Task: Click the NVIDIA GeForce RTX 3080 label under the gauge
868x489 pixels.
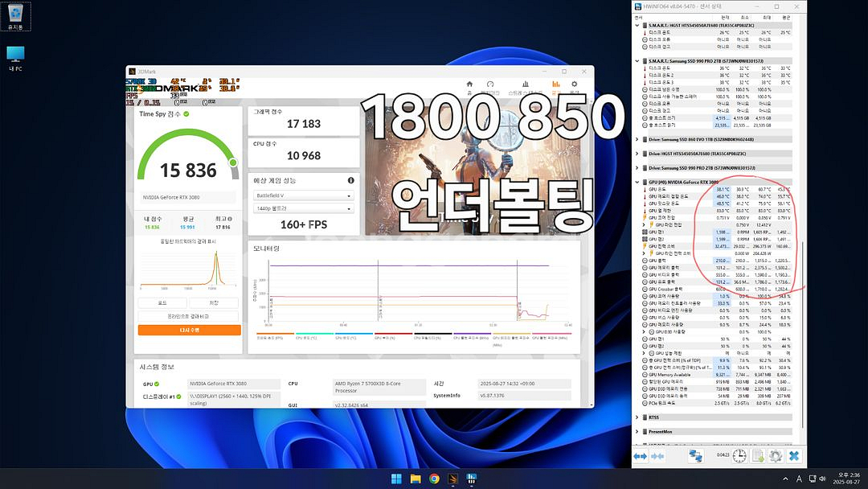Action: click(171, 197)
